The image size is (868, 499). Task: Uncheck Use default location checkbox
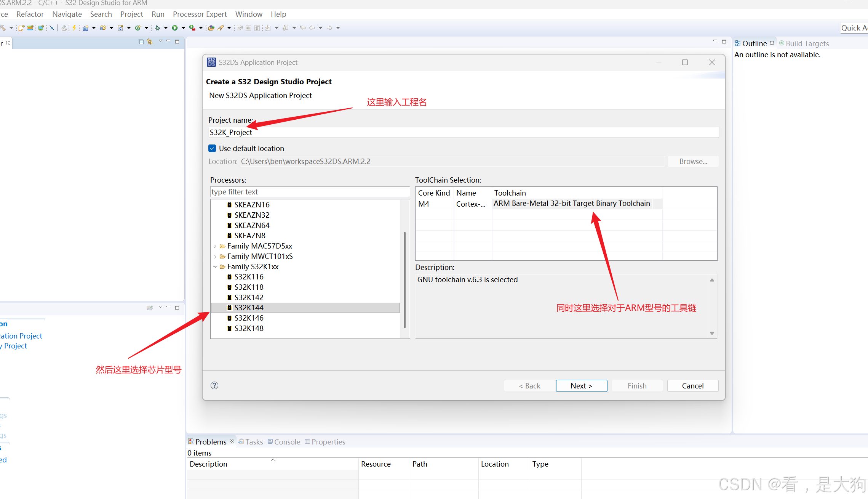coord(213,148)
